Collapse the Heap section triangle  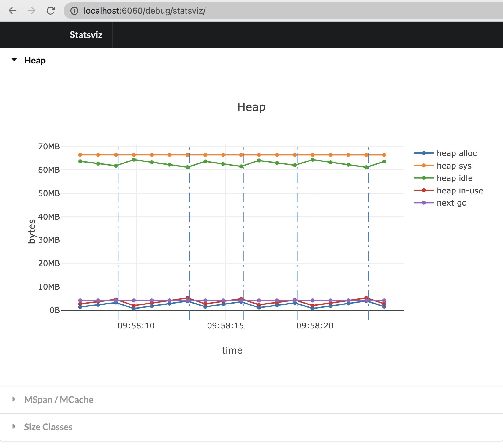click(x=14, y=60)
